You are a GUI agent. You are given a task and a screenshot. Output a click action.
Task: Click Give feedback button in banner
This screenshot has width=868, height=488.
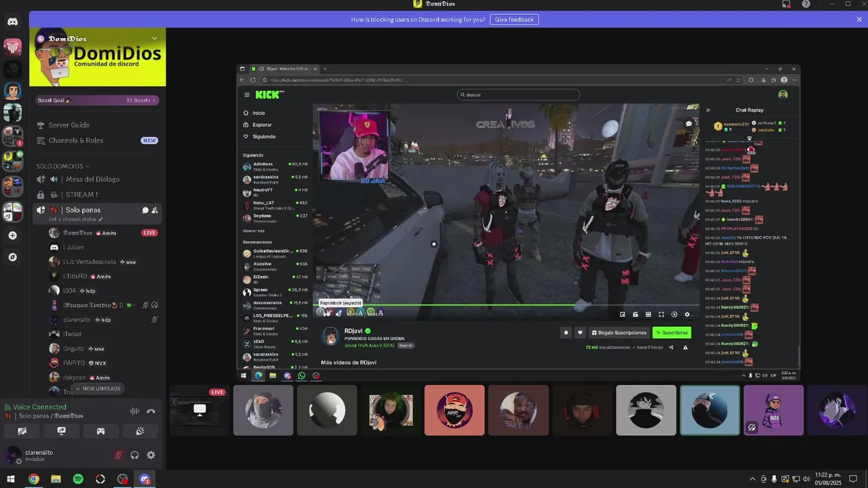point(514,20)
